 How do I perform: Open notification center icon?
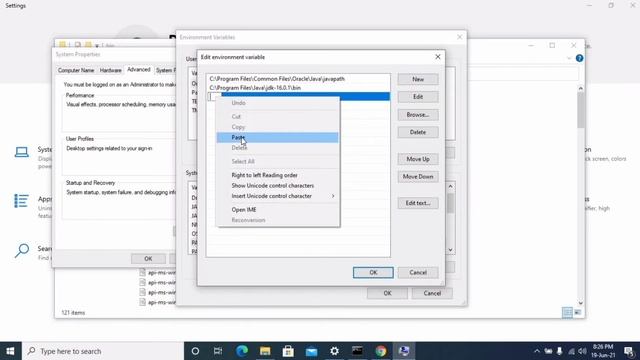click(629, 351)
